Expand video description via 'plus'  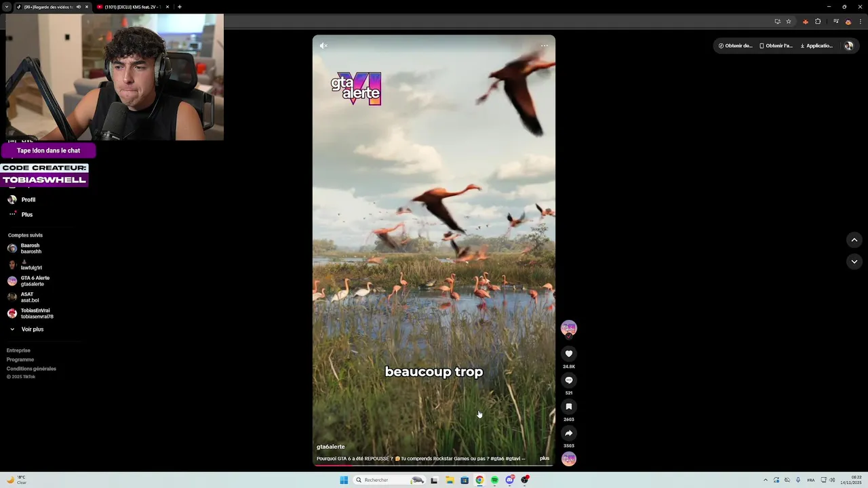pos(545,458)
